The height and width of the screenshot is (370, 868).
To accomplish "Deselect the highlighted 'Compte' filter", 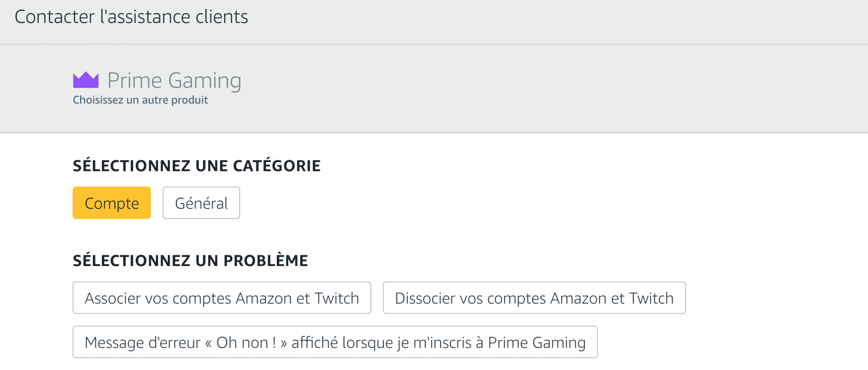I will point(111,203).
